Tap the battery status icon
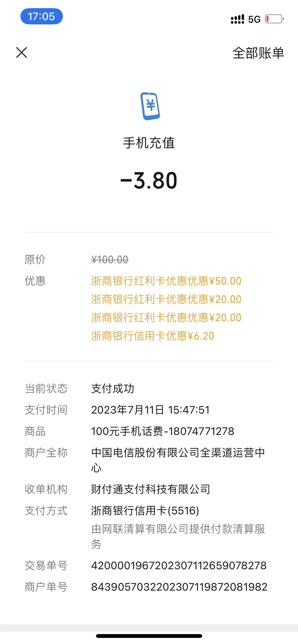The width and height of the screenshot is (298, 644). [x=275, y=19]
